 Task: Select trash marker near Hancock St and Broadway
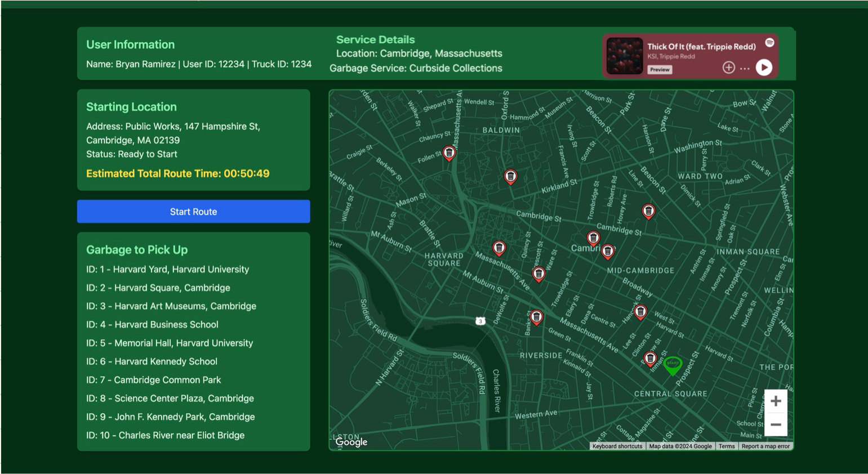(x=640, y=312)
